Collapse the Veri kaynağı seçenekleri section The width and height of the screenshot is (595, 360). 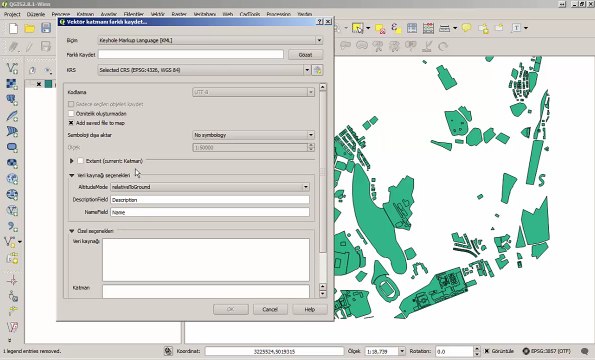pyautogui.click(x=72, y=175)
